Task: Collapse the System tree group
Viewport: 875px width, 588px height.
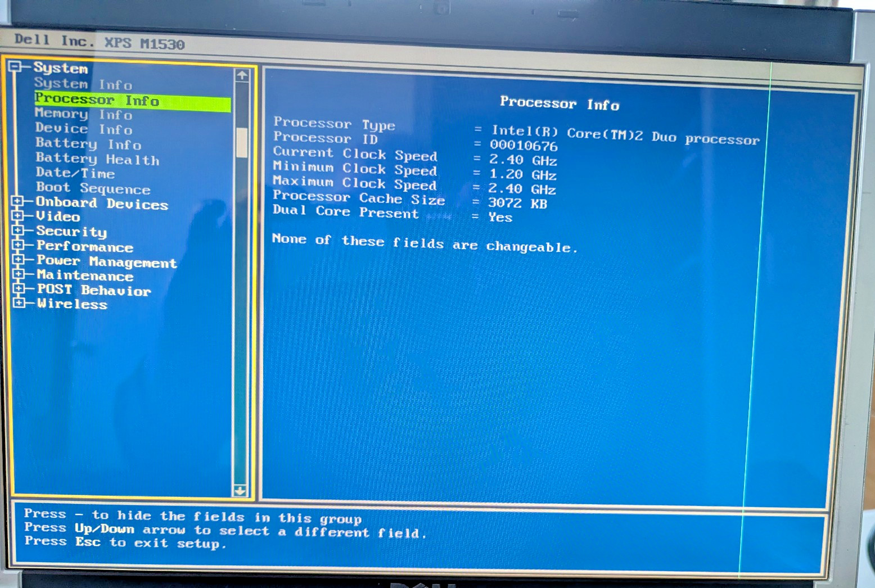Action: [15, 67]
